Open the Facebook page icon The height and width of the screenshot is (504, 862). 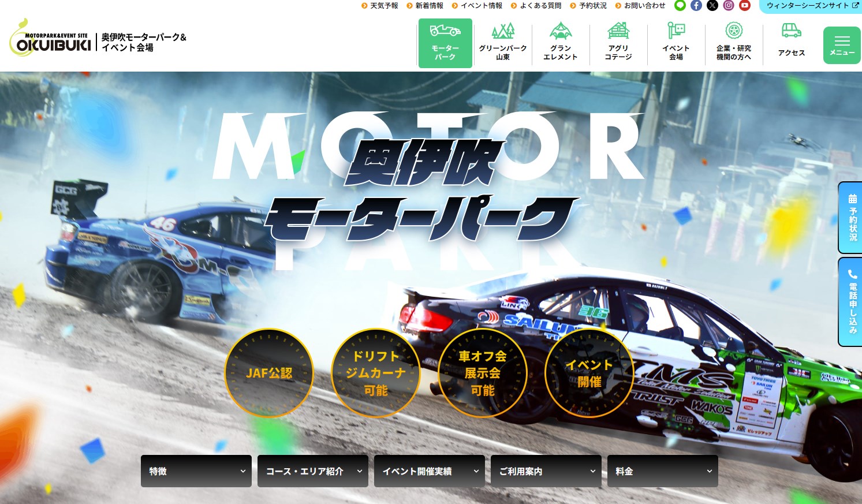pos(696,6)
